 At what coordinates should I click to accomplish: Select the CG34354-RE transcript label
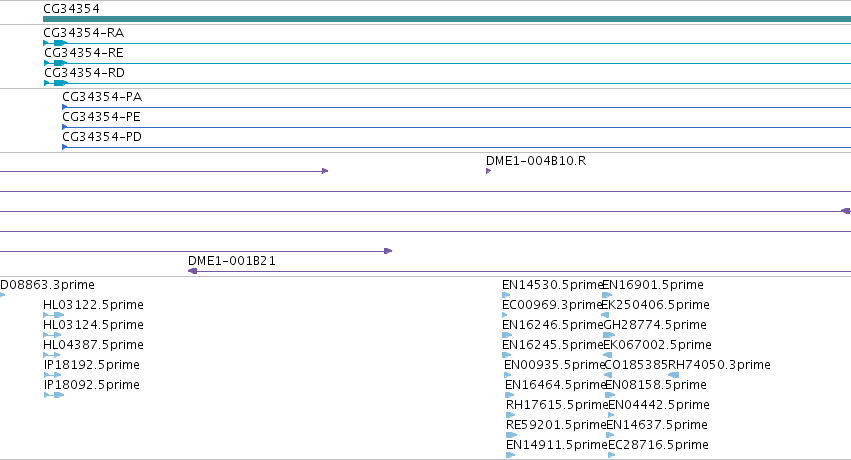coord(84,53)
